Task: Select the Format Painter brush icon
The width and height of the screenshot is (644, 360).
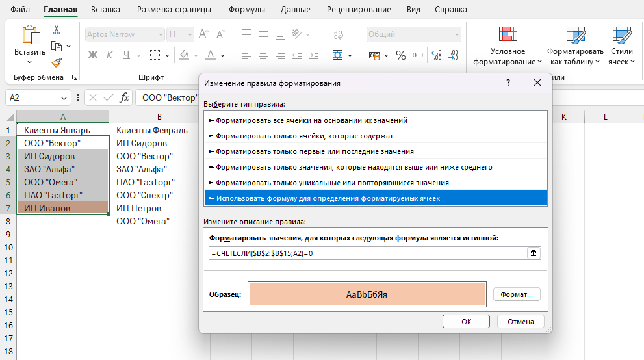Action: [x=57, y=62]
